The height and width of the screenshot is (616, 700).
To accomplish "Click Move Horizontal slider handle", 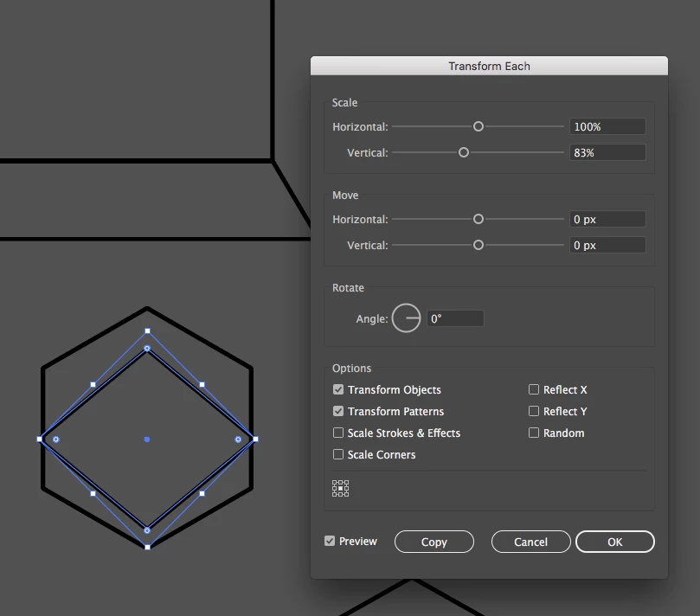I will (478, 219).
